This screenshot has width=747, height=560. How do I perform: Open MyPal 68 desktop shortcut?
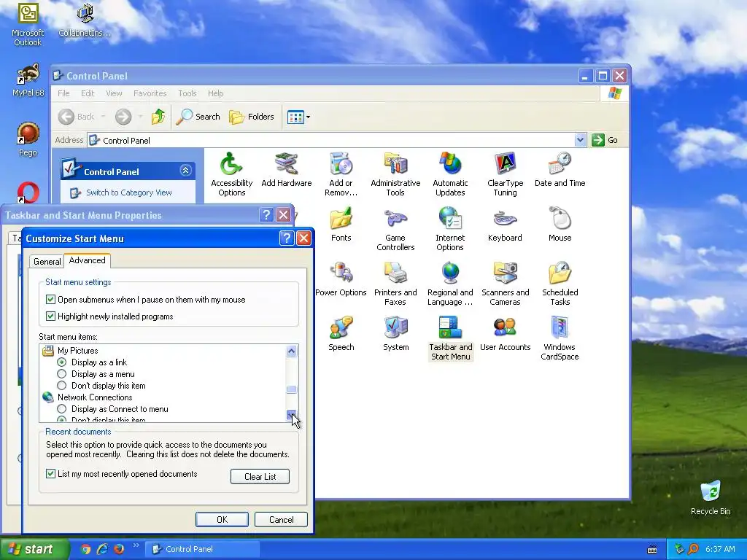tap(28, 80)
